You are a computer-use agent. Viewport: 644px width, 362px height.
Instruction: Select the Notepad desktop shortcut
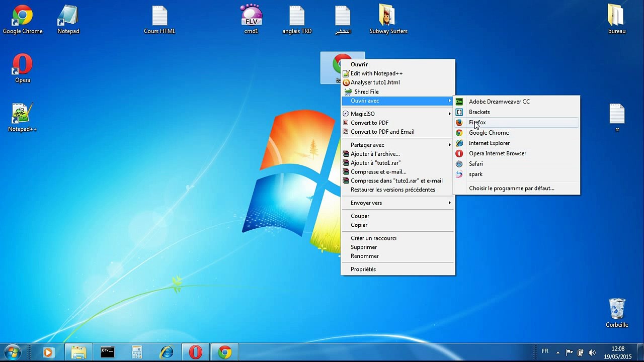point(68,20)
